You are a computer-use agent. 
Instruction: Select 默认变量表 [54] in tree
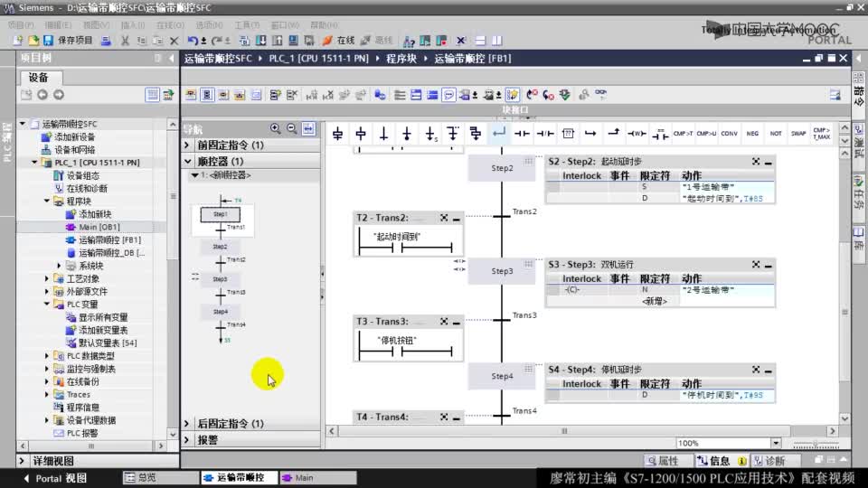click(108, 343)
